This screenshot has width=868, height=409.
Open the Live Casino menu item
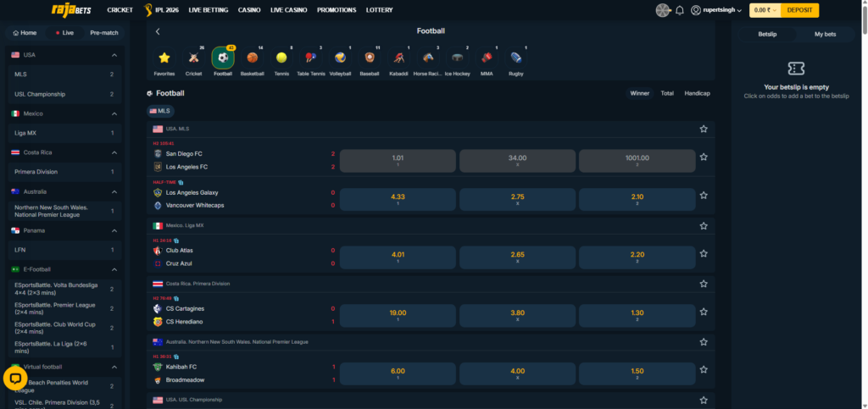point(288,10)
